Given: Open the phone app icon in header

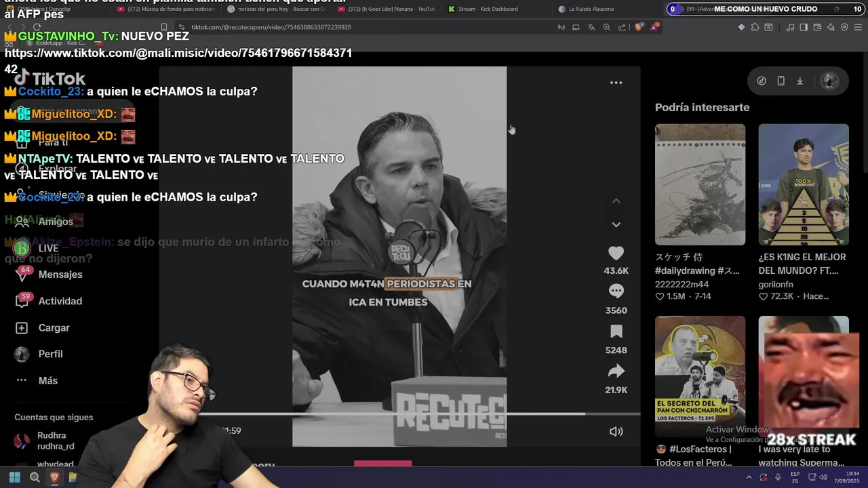Looking at the screenshot, I should pos(781,81).
